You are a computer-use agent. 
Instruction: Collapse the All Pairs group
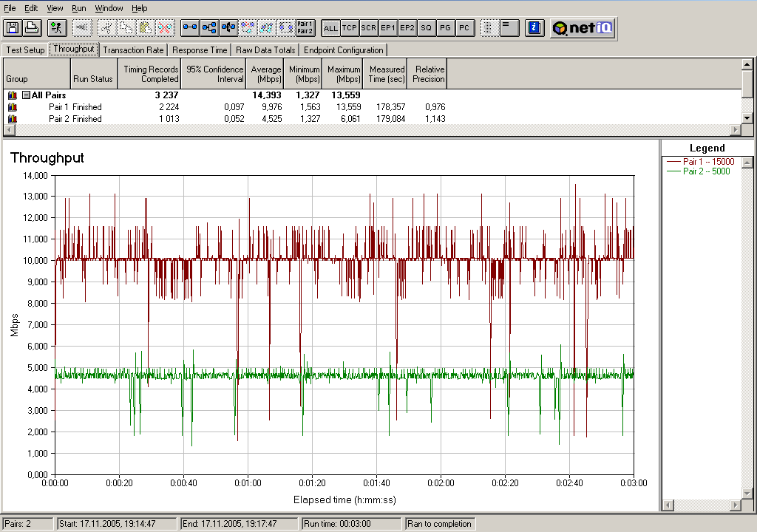click(x=26, y=95)
